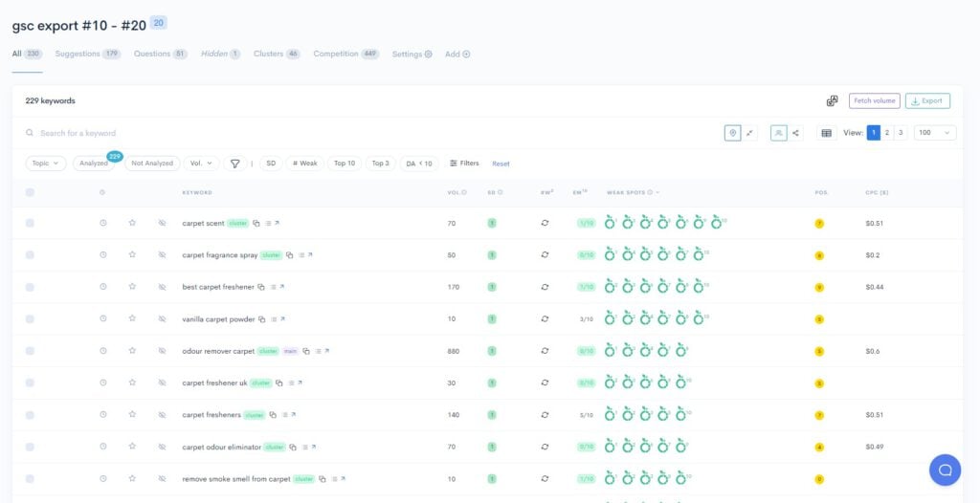980x503 pixels.
Task: Refresh word count for 'best carpet freshener'
Action: coord(545,287)
